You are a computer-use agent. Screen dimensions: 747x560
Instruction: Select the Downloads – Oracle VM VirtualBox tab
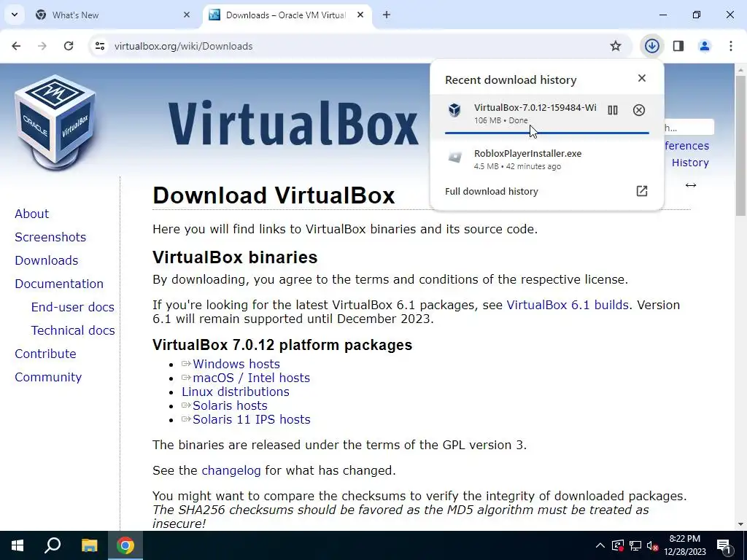287,15
